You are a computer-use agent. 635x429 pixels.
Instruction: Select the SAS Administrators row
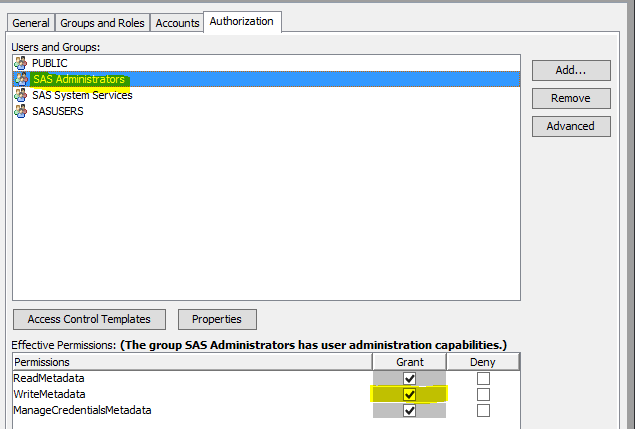coord(266,79)
